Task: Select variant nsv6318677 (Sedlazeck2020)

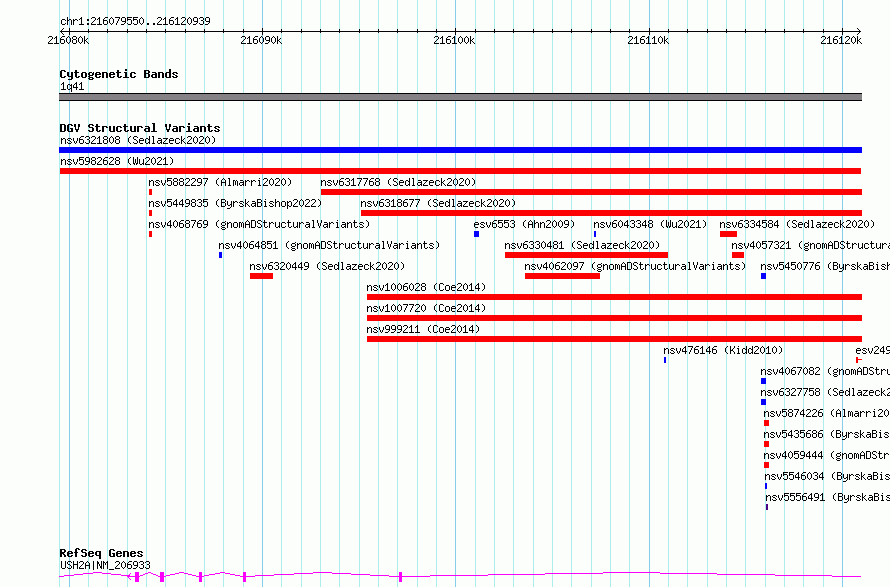Action: (x=438, y=203)
